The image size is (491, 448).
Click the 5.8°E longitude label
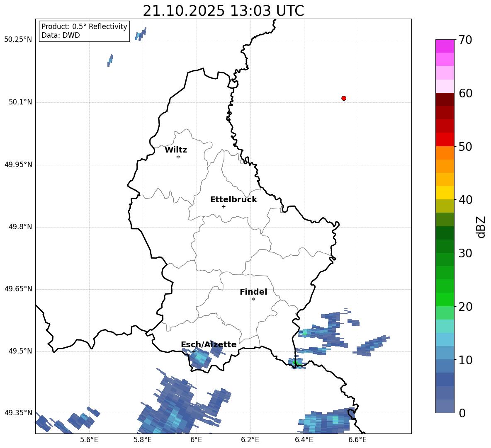(143, 440)
